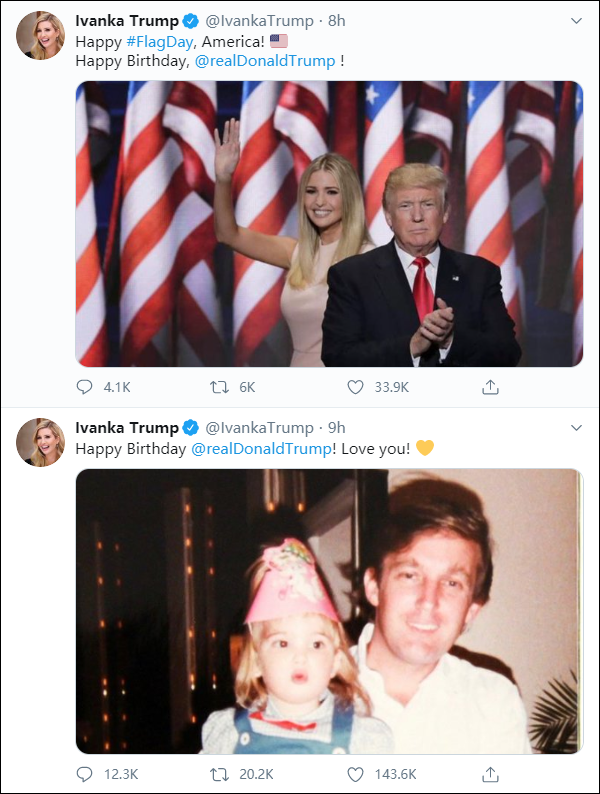Open the 9h timestamp of second tweet
Image resolution: width=600 pixels, height=794 pixels.
coord(337,428)
